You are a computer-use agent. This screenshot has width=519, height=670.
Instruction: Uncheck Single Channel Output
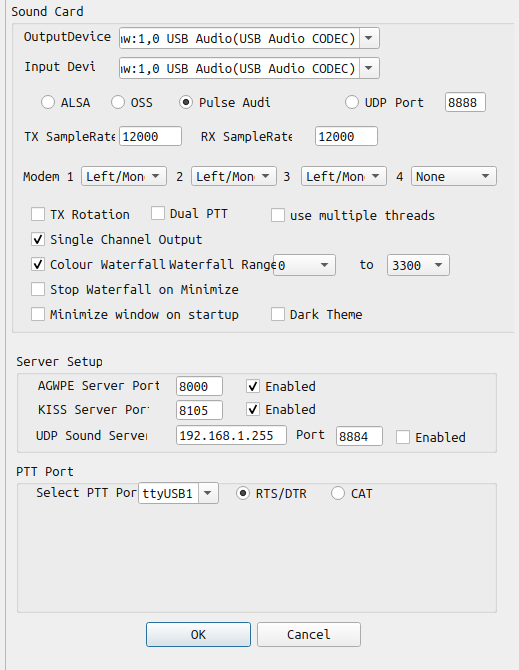38,239
